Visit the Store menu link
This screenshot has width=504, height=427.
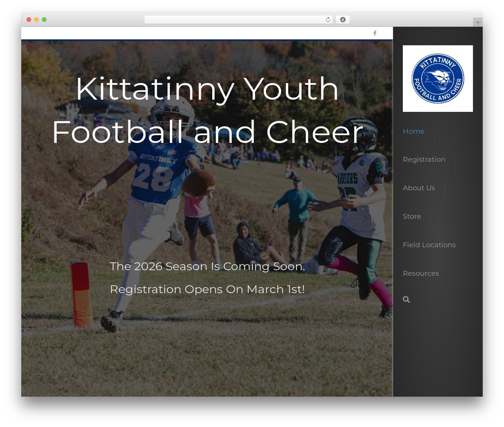(412, 216)
